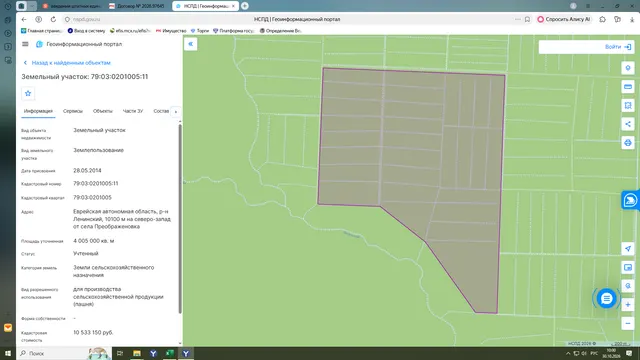Viewport: 640px width, 360px height.
Task: Click the cadastral number 79:03:0201005:11 value
Action: click(x=96, y=184)
